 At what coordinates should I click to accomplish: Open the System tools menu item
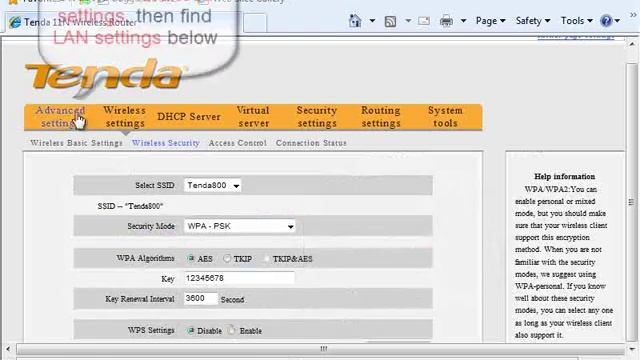coord(445,117)
